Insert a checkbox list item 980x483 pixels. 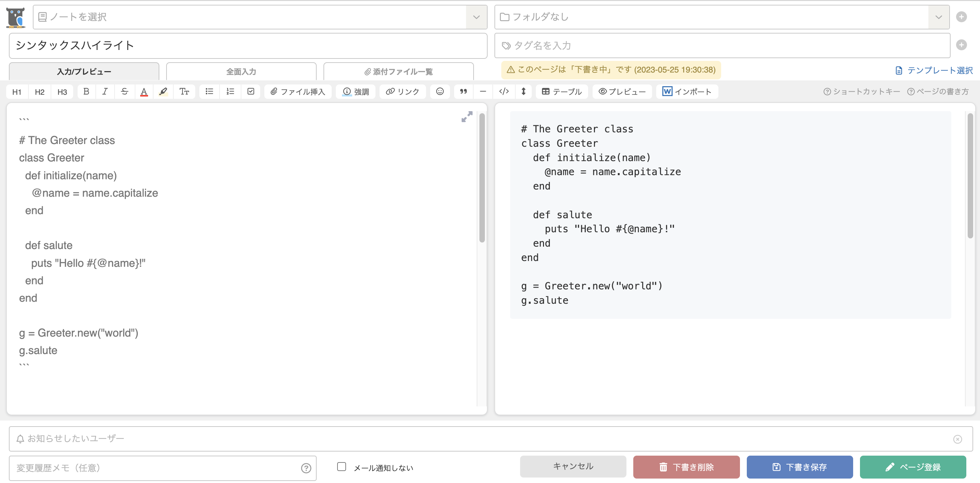251,91
